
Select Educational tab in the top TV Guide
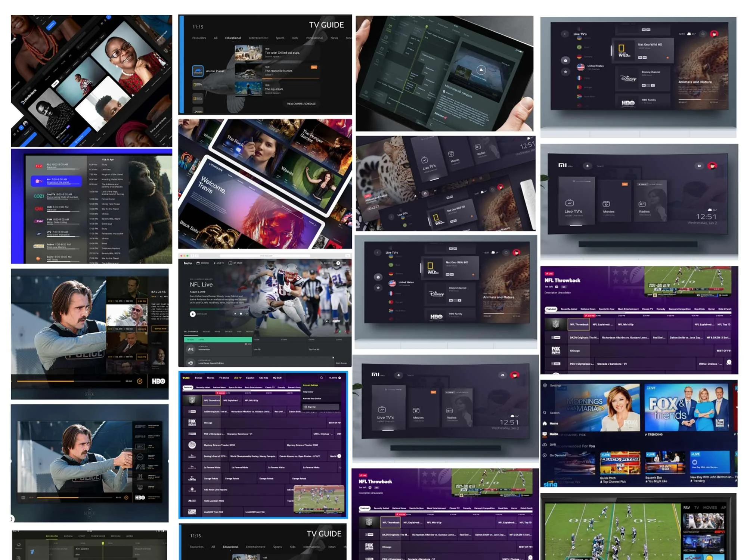click(233, 38)
